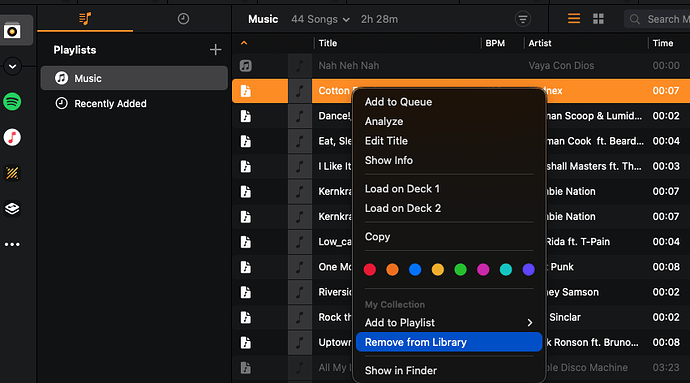Open the Spotify source
690x383 pixels.
(x=12, y=102)
